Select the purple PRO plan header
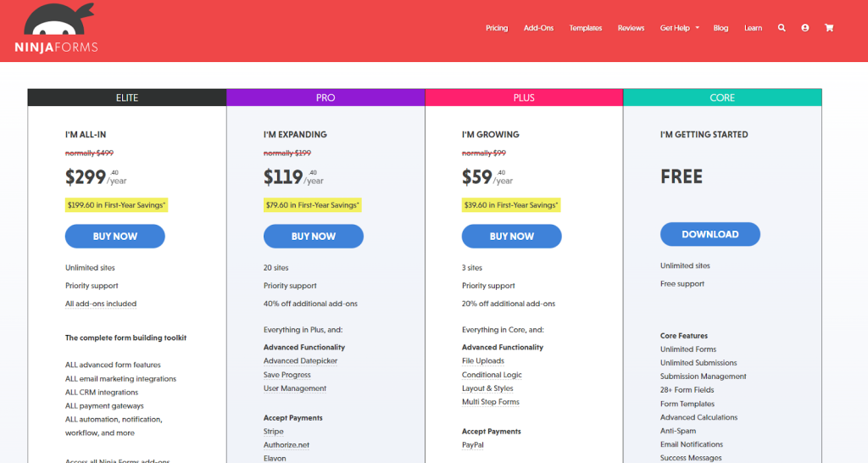868x463 pixels. pyautogui.click(x=325, y=98)
